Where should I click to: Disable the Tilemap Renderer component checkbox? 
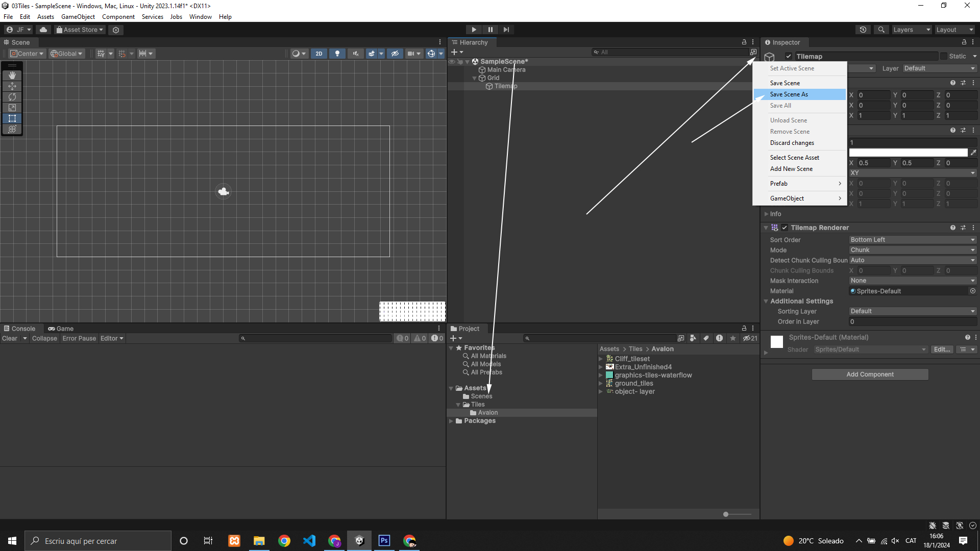pyautogui.click(x=785, y=228)
